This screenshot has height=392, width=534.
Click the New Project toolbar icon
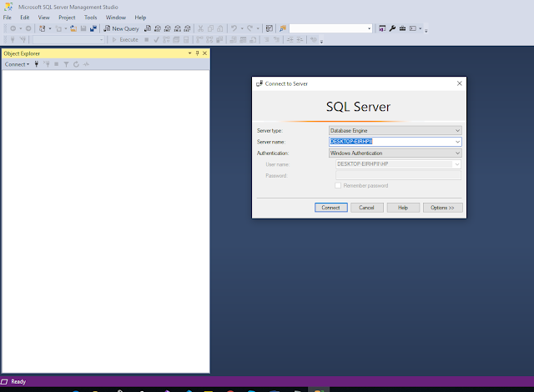coord(43,28)
